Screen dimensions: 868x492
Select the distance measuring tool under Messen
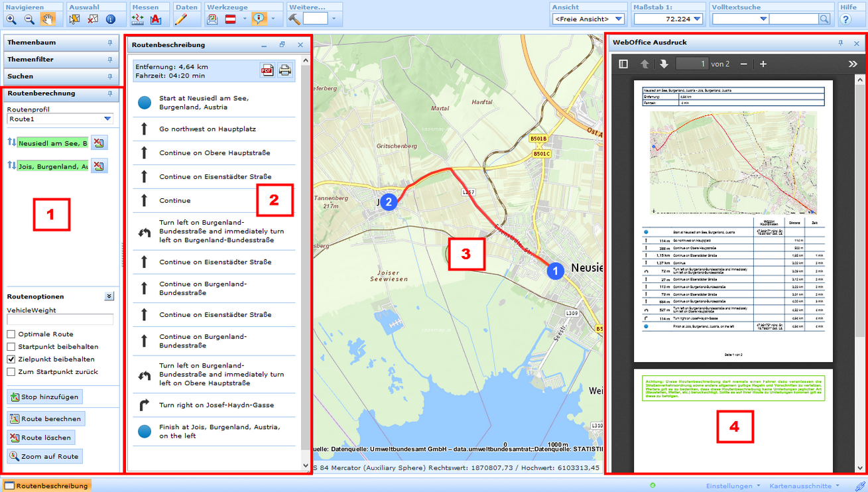pyautogui.click(x=138, y=19)
